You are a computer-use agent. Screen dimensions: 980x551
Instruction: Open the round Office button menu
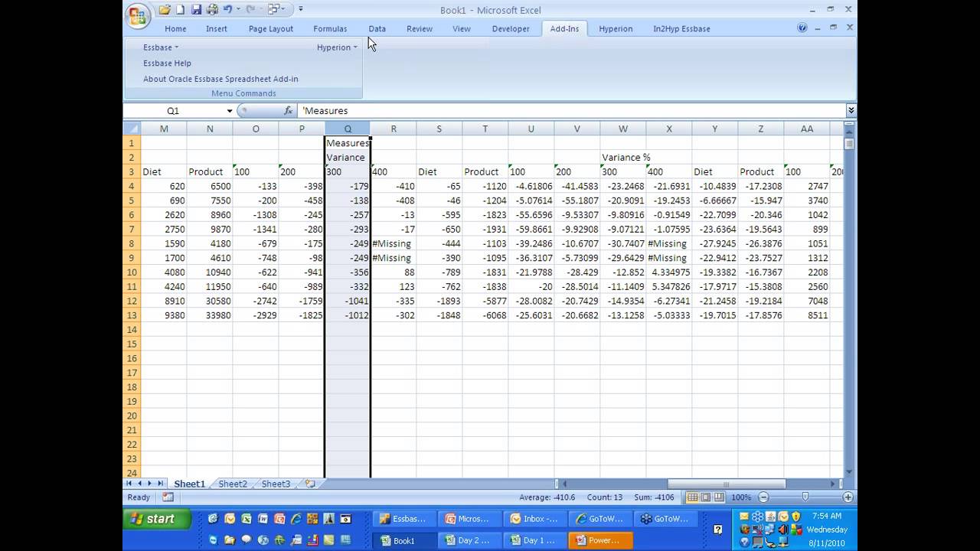click(x=137, y=16)
